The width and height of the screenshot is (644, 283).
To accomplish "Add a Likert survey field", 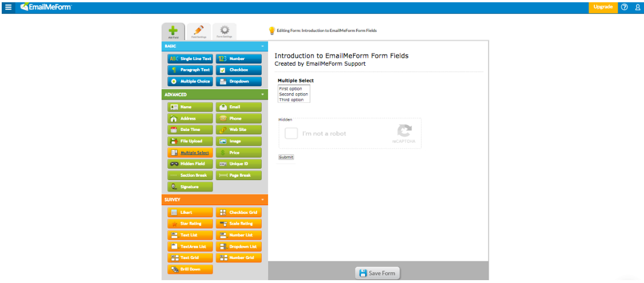I will [190, 212].
